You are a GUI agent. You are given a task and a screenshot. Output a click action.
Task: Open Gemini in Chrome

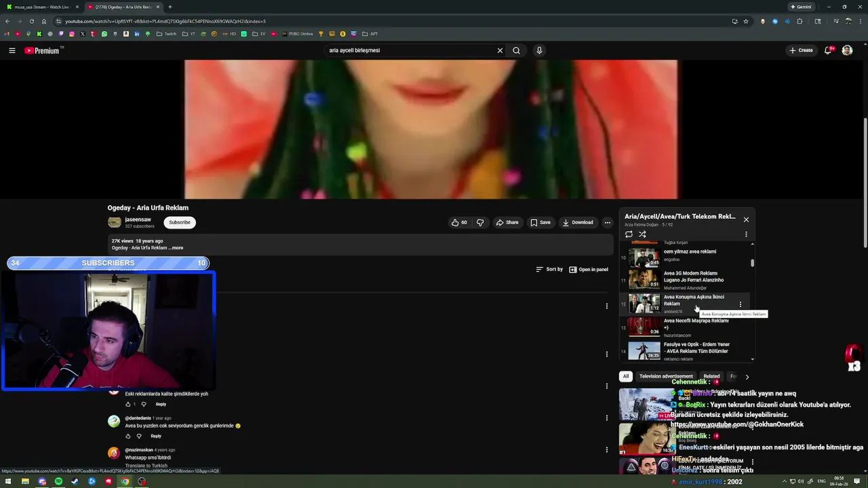click(801, 7)
